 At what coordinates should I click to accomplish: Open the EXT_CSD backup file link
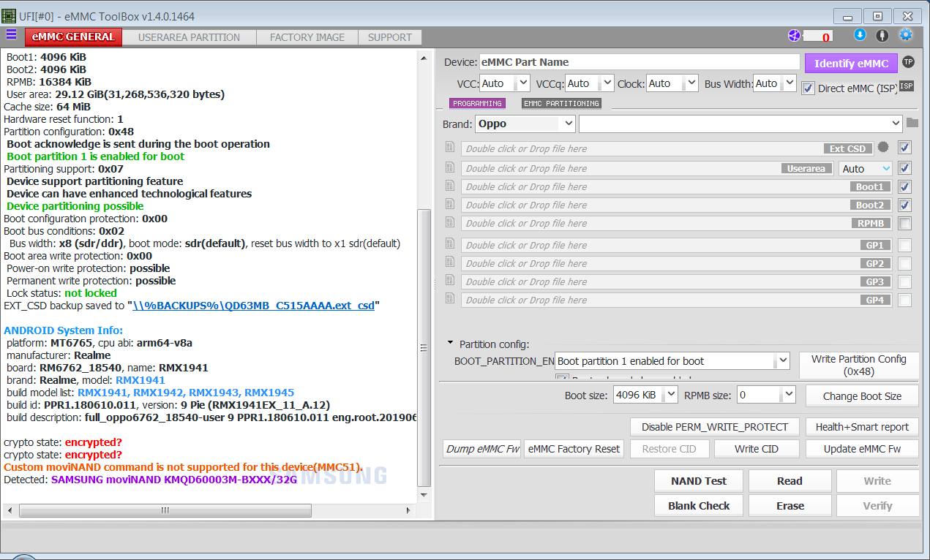coord(253,306)
